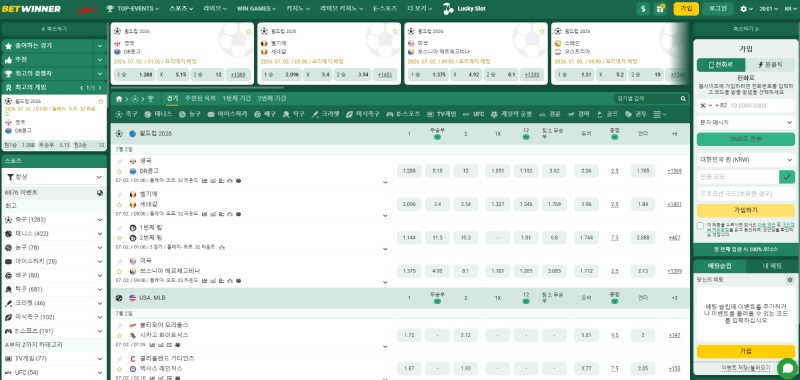Viewport: 800px width, 380px height.
Task: Favorite the Belgium vs Senegal card star
Action: click(395, 31)
